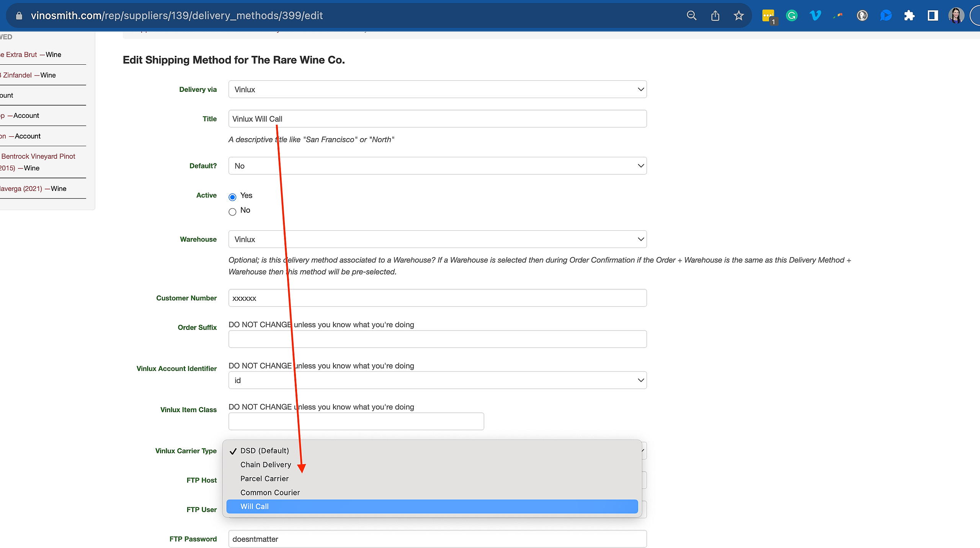Click the browser address bar URL
This screenshot has height=548, width=980.
177,16
